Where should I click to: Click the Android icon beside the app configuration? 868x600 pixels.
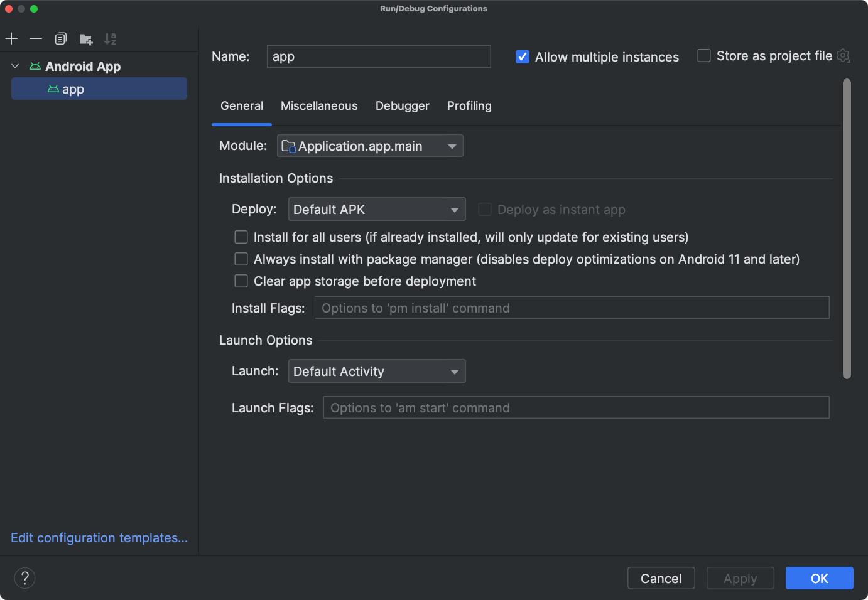click(x=54, y=88)
